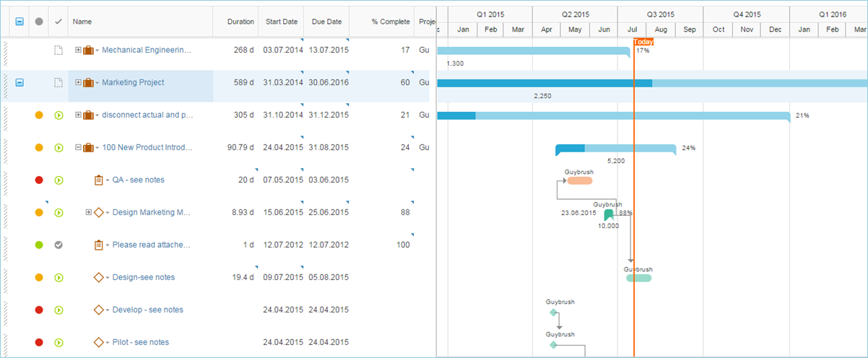Screen dimensions: 868x358
Task: Click the red status dot on QA row
Action: (39, 180)
